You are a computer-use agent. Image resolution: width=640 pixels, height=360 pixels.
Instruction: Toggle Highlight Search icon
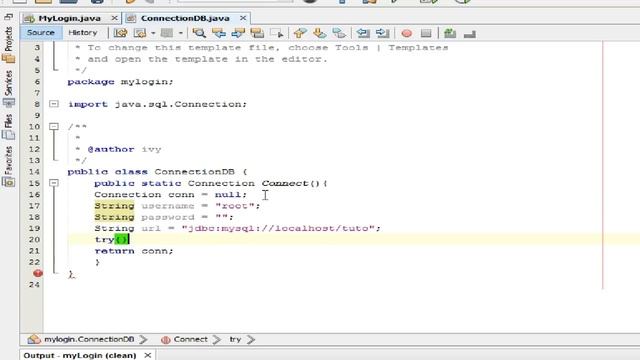(x=257, y=33)
